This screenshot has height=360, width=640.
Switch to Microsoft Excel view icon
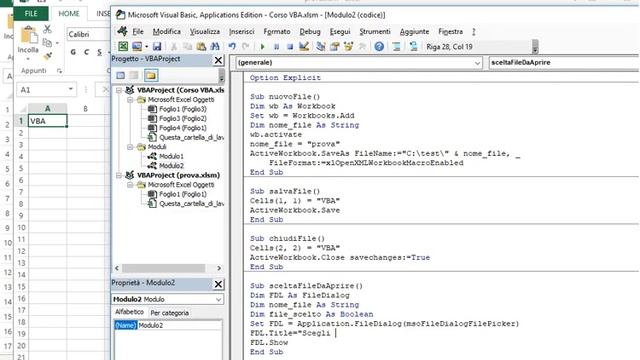pyautogui.click(x=123, y=47)
